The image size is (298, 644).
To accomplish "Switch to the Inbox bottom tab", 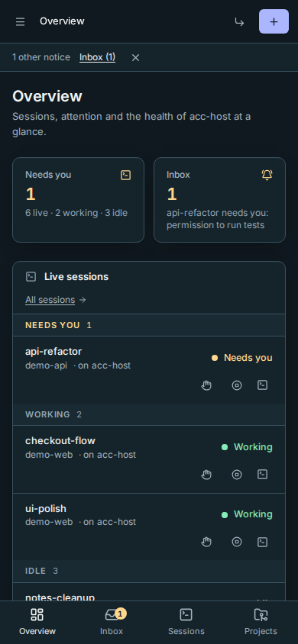I will [x=112, y=622].
